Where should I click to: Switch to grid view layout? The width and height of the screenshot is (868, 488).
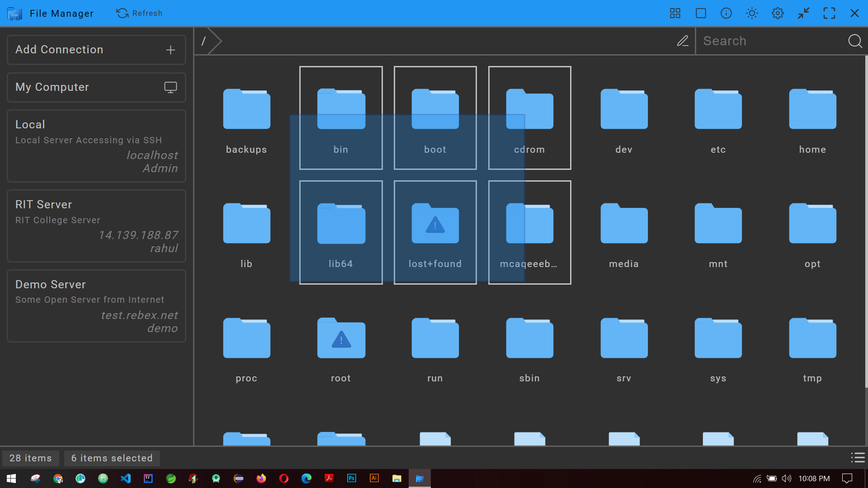[x=675, y=13]
